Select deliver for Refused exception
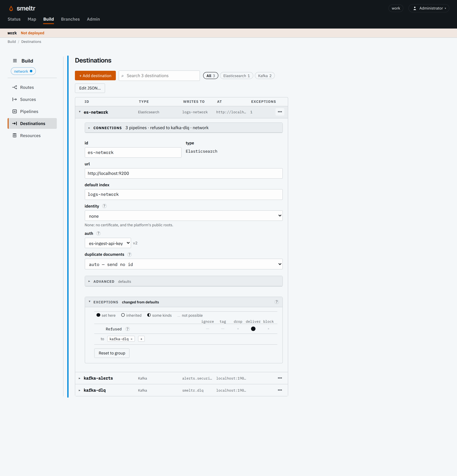 (253, 329)
